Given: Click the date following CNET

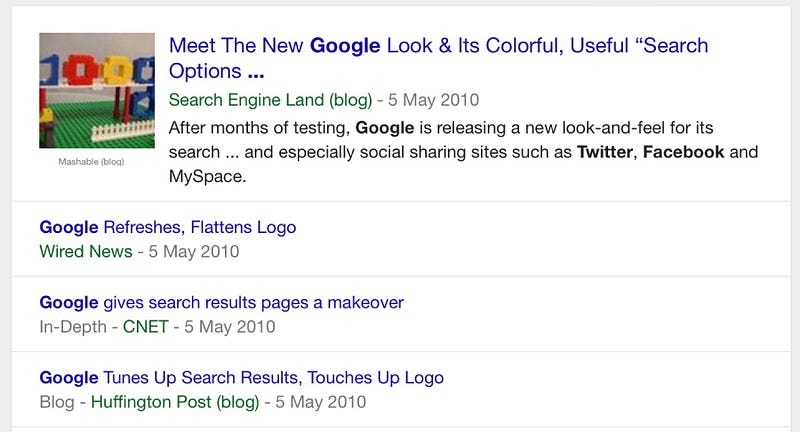Looking at the screenshot, I should point(230,327).
